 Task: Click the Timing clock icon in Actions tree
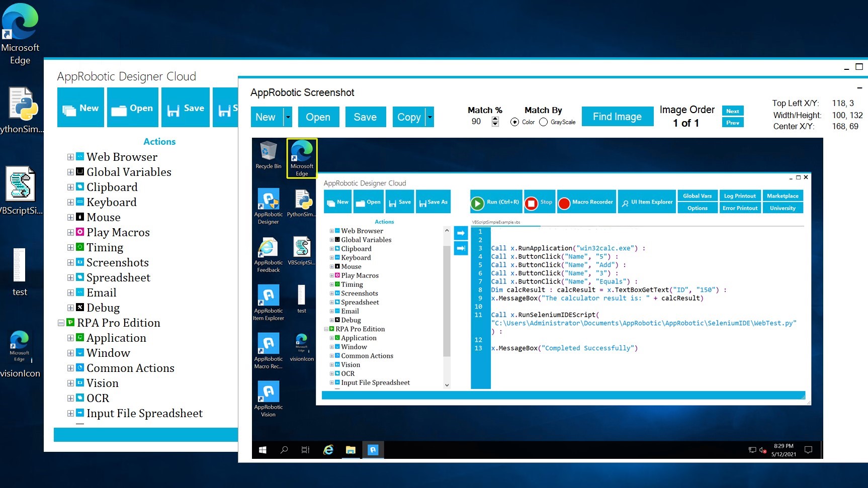(x=80, y=247)
